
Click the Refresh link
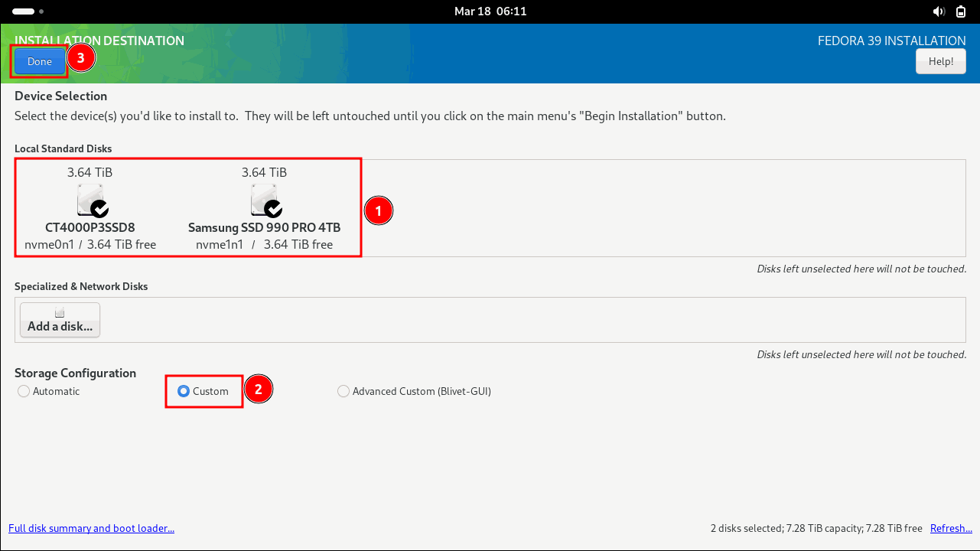[x=951, y=528]
